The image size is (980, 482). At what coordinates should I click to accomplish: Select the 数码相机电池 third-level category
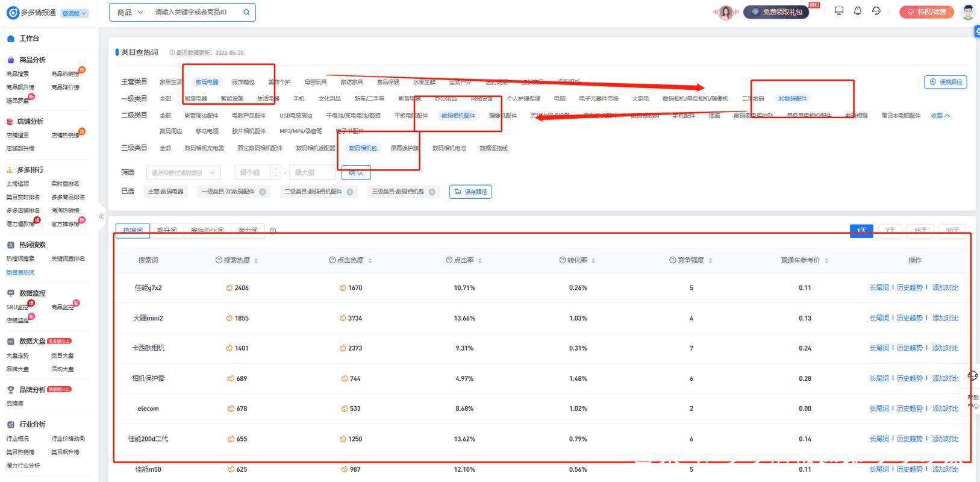[449, 148]
